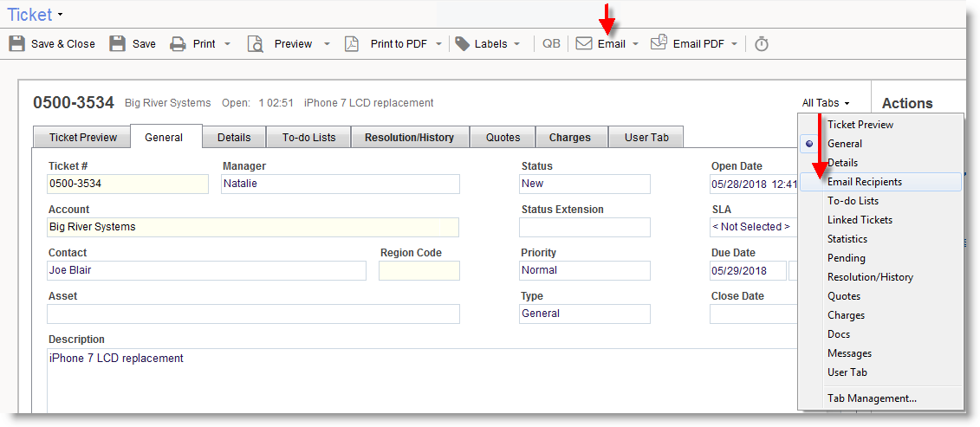Open the Ticket title dropdown arrow

pyautogui.click(x=60, y=15)
